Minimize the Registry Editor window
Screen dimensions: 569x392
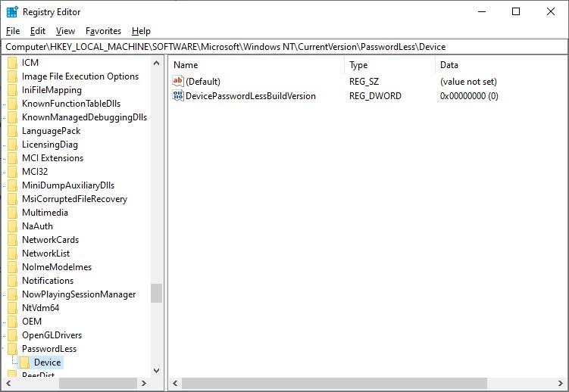(x=482, y=11)
